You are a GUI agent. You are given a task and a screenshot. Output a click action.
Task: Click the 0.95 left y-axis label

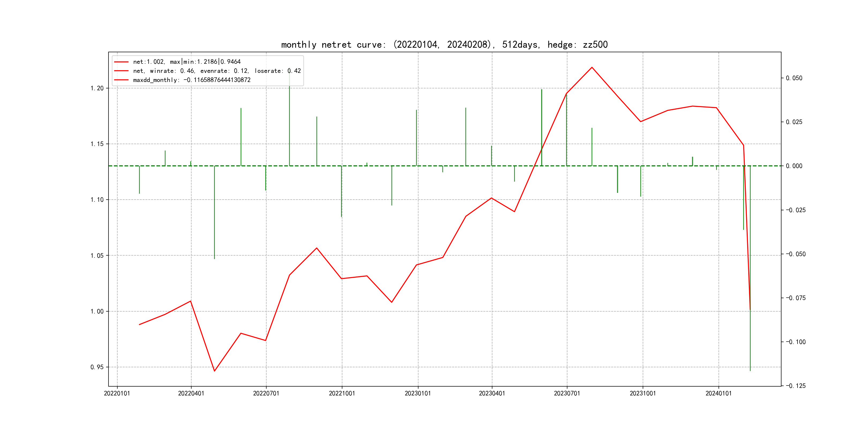click(x=97, y=367)
